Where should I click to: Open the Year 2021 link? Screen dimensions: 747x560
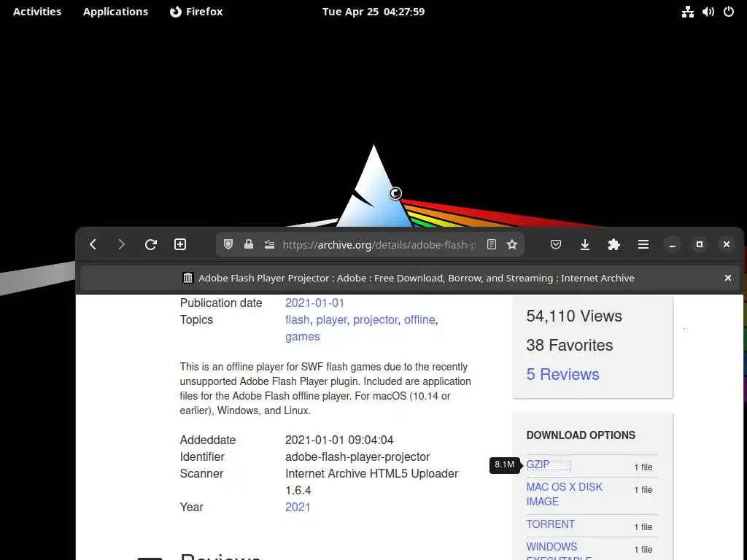[298, 507]
